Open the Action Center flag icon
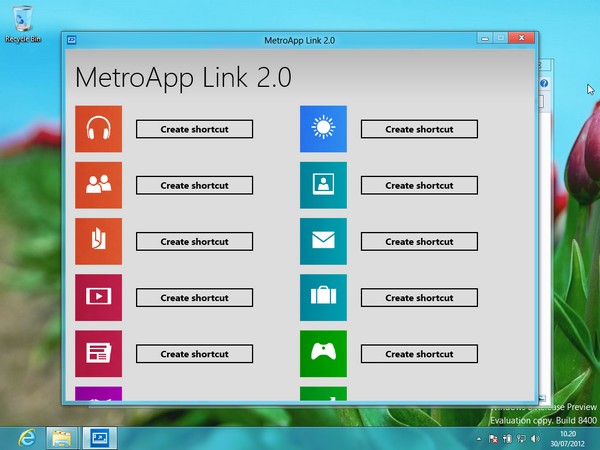Viewport: 600px width, 450px height. (x=494, y=439)
